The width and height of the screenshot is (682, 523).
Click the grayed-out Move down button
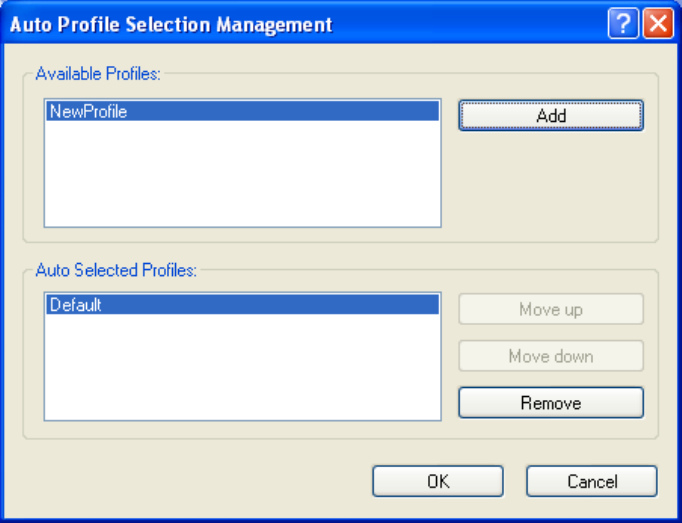pyautogui.click(x=551, y=356)
